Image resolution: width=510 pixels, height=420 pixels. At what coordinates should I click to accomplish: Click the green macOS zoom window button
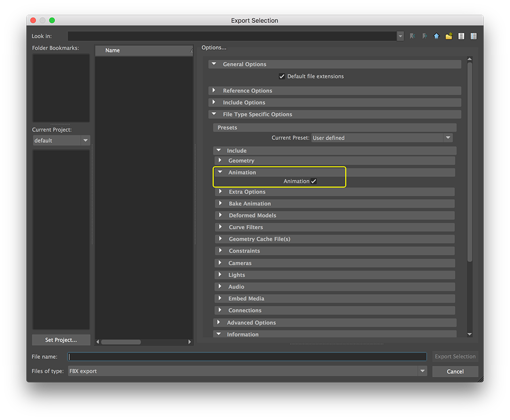click(52, 20)
